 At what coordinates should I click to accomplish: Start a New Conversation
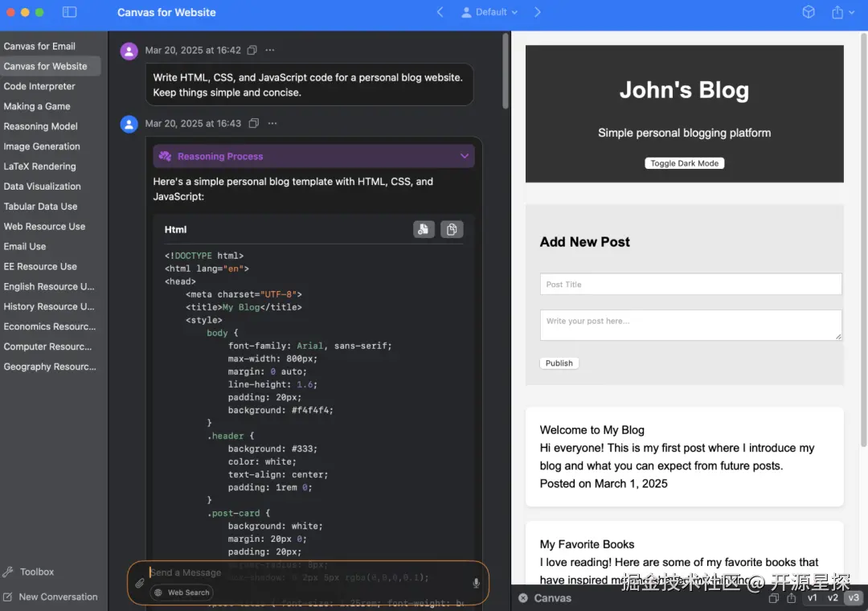click(x=51, y=597)
